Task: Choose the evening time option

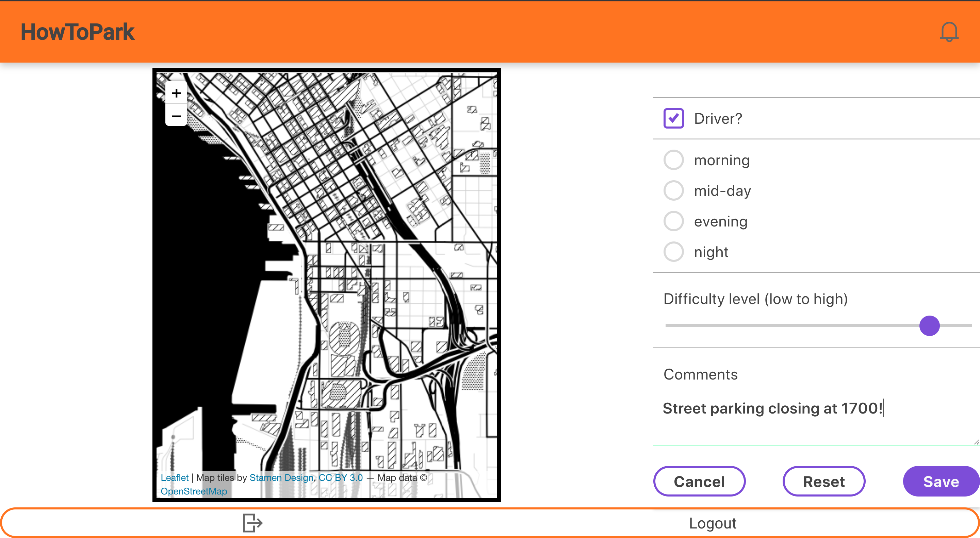Action: click(x=673, y=221)
